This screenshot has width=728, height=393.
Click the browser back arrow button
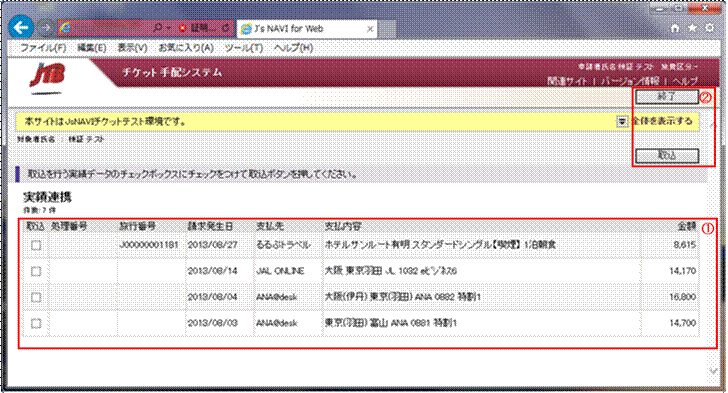pyautogui.click(x=21, y=28)
